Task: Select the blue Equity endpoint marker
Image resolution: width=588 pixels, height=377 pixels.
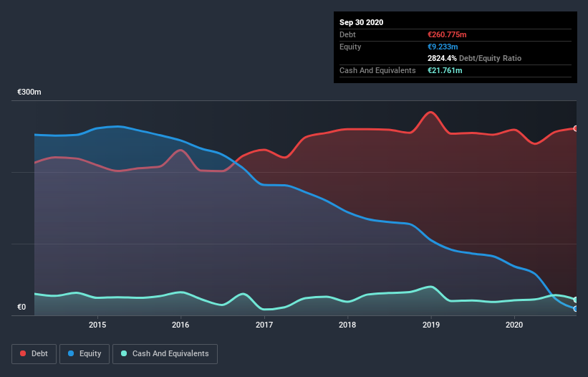Action: [x=576, y=309]
